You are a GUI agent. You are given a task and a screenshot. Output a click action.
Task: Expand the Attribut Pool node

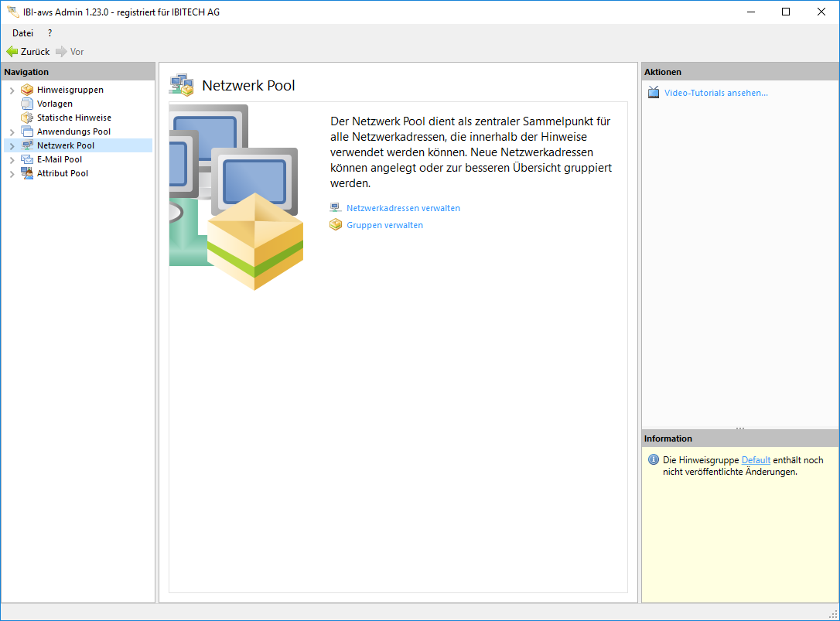[12, 174]
